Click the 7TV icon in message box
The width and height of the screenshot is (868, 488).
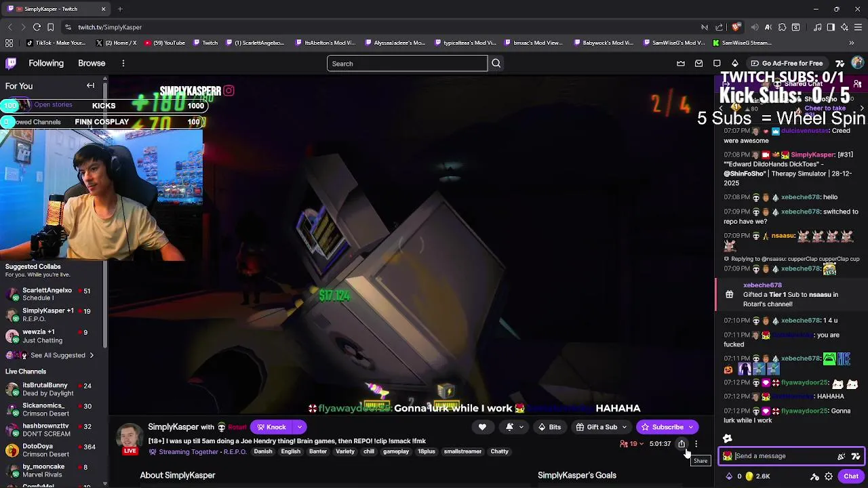856,456
